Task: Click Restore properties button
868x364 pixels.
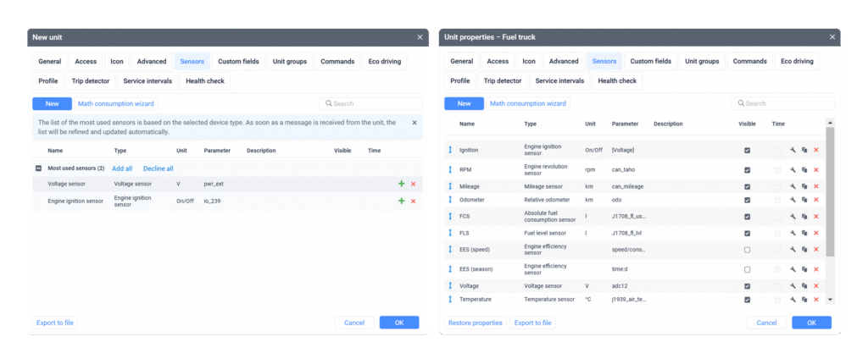Action: [x=475, y=323]
